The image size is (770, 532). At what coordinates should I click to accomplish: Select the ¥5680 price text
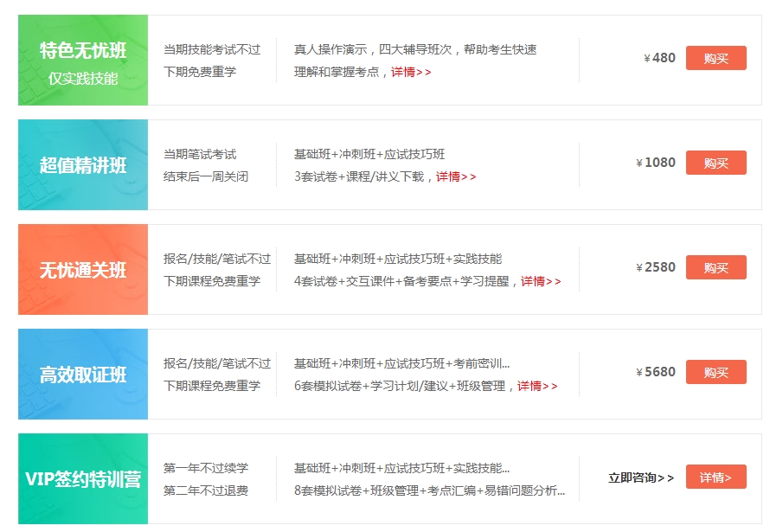click(656, 372)
